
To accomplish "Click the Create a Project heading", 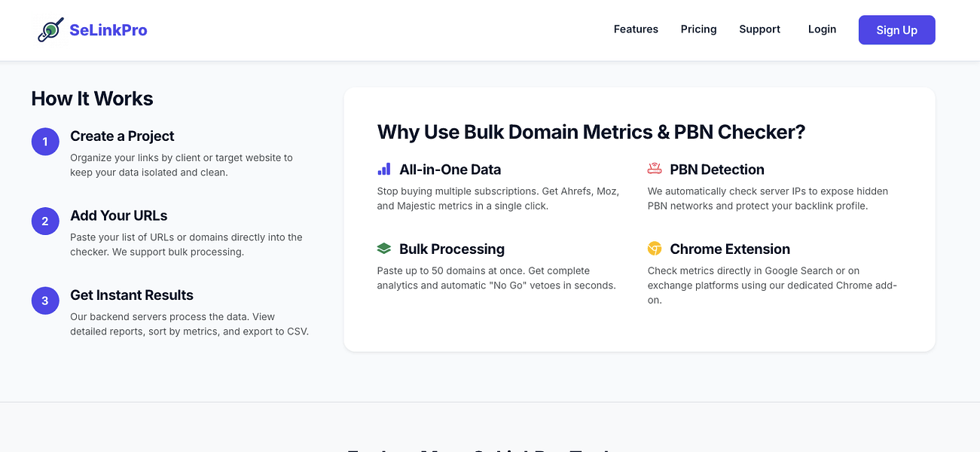I will [x=122, y=136].
